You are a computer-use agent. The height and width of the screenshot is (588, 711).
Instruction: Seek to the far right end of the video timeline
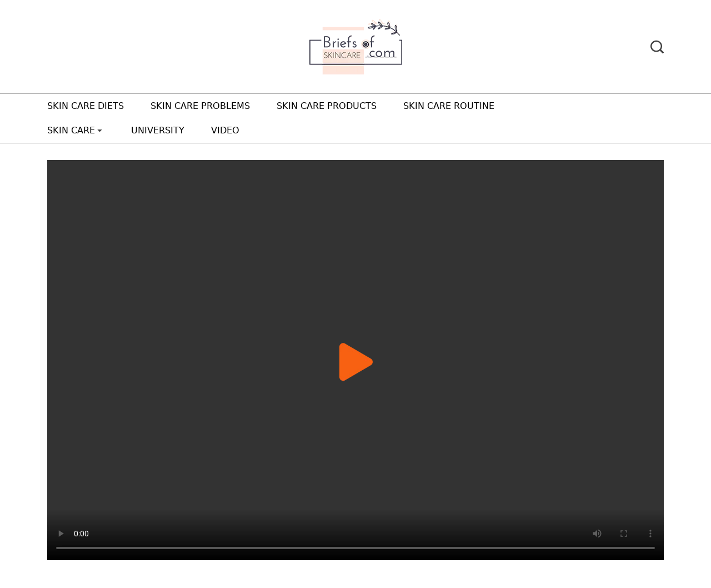653,548
